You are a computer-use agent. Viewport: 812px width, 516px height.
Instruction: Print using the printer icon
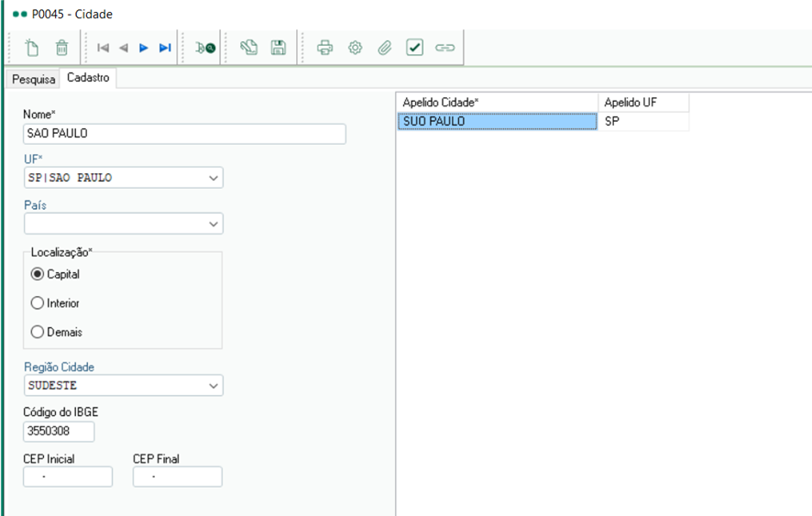point(324,48)
